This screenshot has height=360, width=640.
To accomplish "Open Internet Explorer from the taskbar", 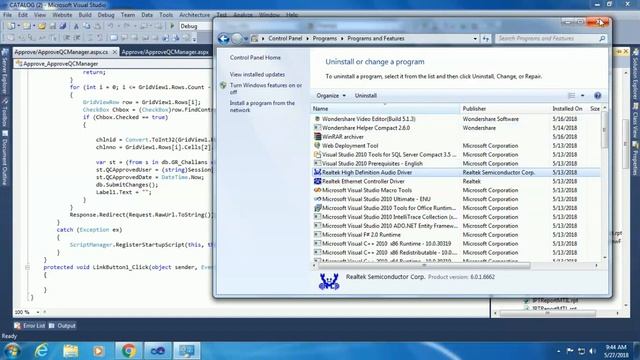I will pyautogui.click(x=41, y=351).
